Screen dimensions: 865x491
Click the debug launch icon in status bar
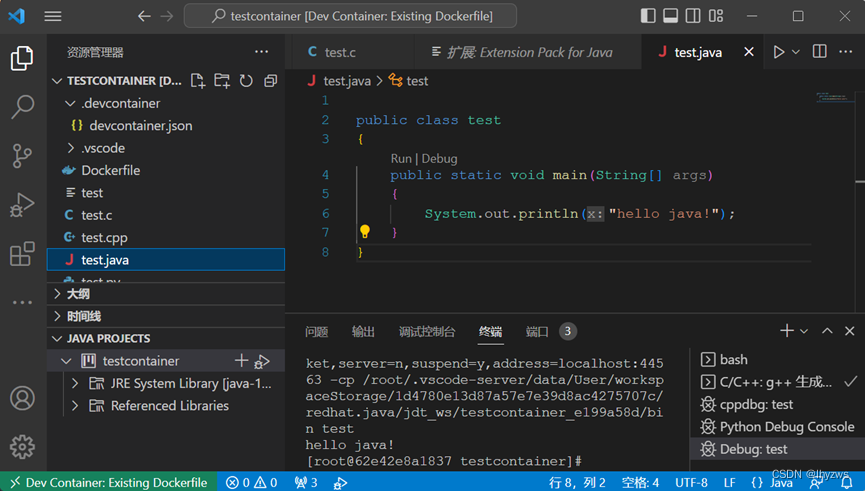pos(340,483)
